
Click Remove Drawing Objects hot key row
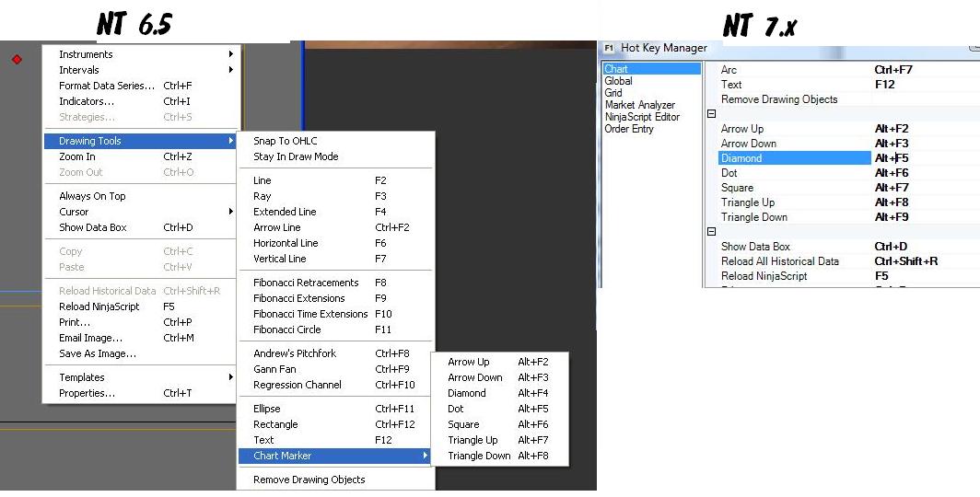point(849,99)
